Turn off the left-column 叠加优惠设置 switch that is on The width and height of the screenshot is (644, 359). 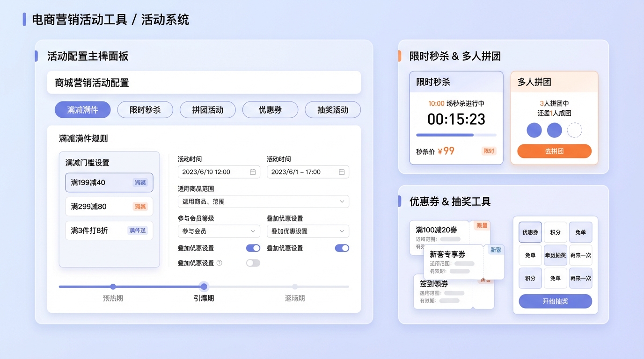click(x=253, y=248)
